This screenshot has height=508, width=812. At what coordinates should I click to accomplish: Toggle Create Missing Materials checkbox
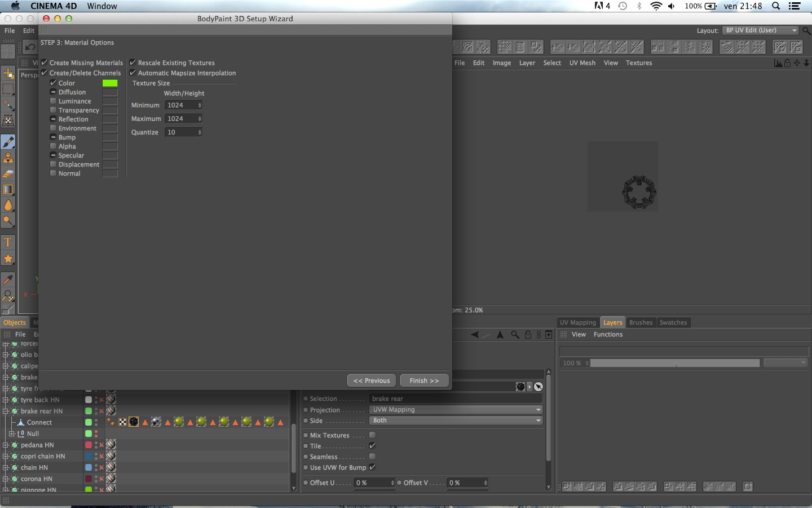[45, 63]
